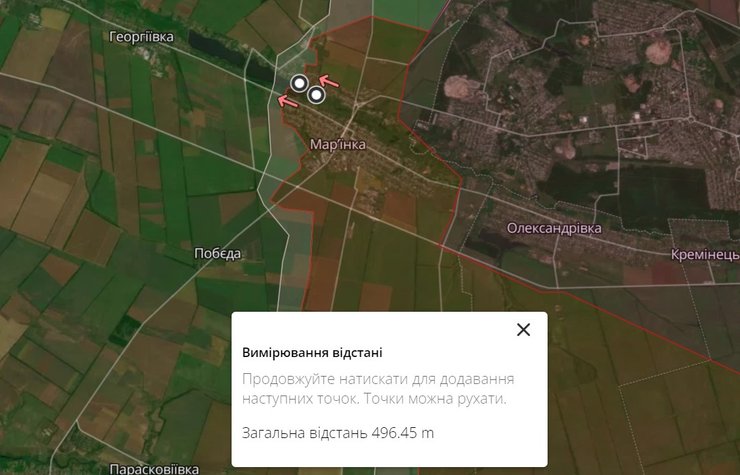Click the Георгіївка place label
This screenshot has width=740, height=475.
(x=142, y=37)
